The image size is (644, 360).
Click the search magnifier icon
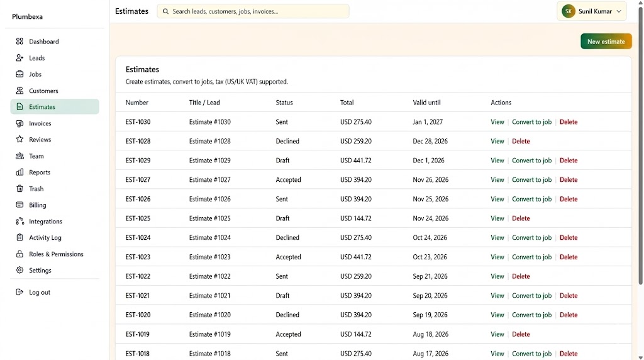coord(165,11)
